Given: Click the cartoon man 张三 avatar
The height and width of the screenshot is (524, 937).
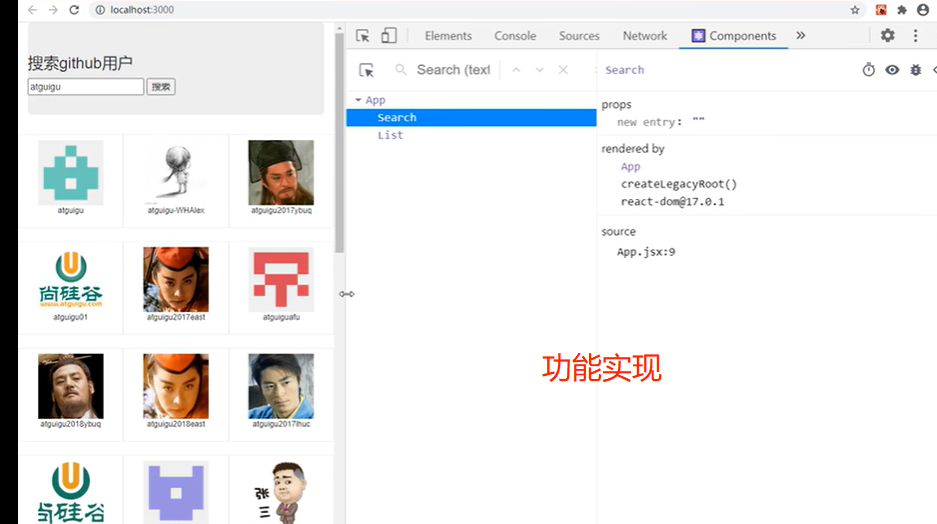Looking at the screenshot, I should click(x=281, y=492).
